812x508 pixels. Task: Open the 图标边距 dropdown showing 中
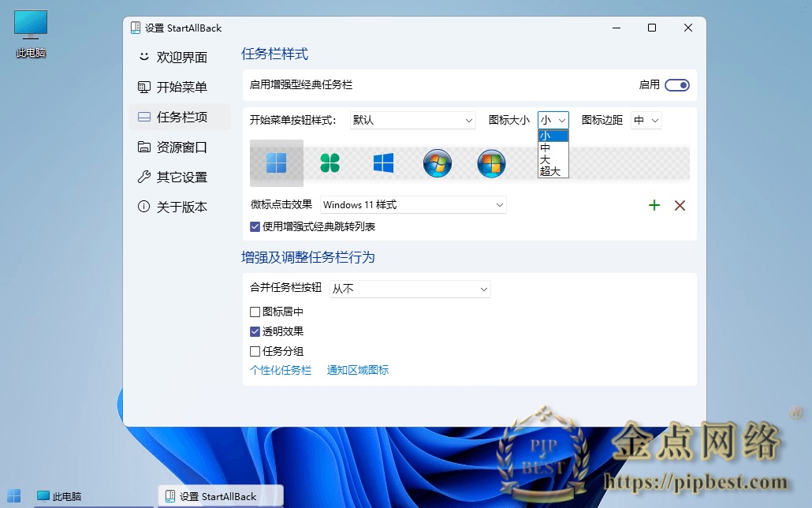pos(646,120)
